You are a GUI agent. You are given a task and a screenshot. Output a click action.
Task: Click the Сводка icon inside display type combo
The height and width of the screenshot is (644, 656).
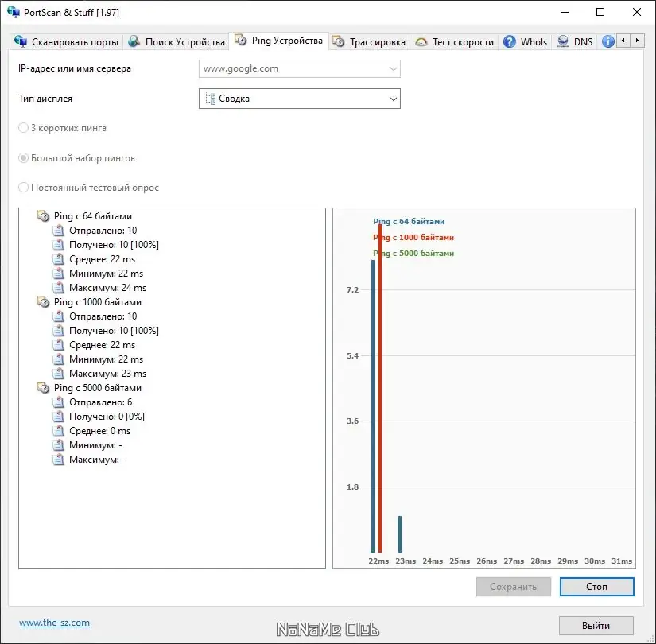point(210,99)
